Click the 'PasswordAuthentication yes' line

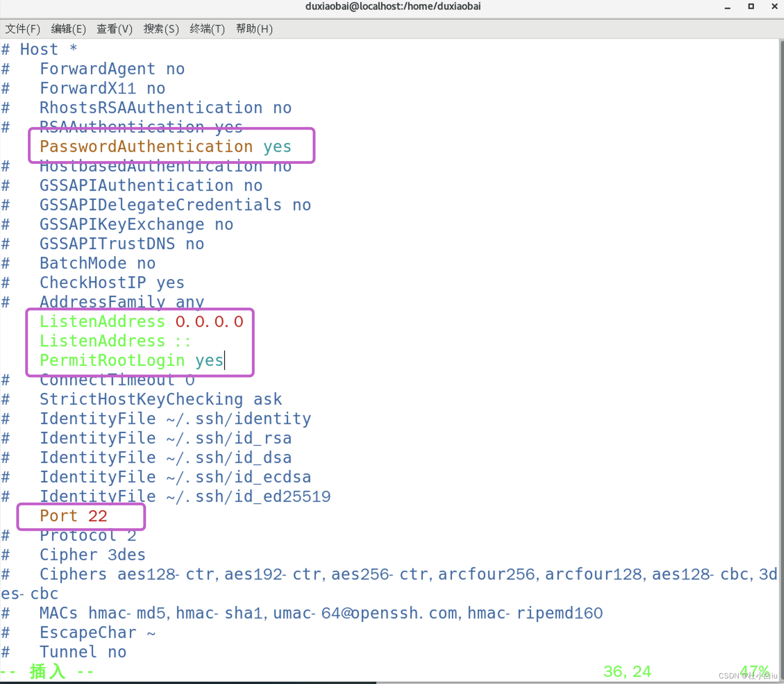point(166,146)
